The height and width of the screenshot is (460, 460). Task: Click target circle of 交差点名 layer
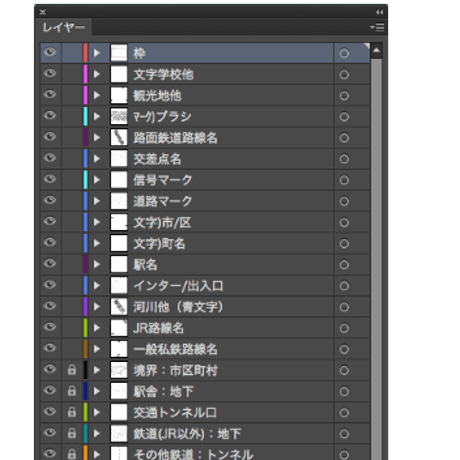click(344, 159)
